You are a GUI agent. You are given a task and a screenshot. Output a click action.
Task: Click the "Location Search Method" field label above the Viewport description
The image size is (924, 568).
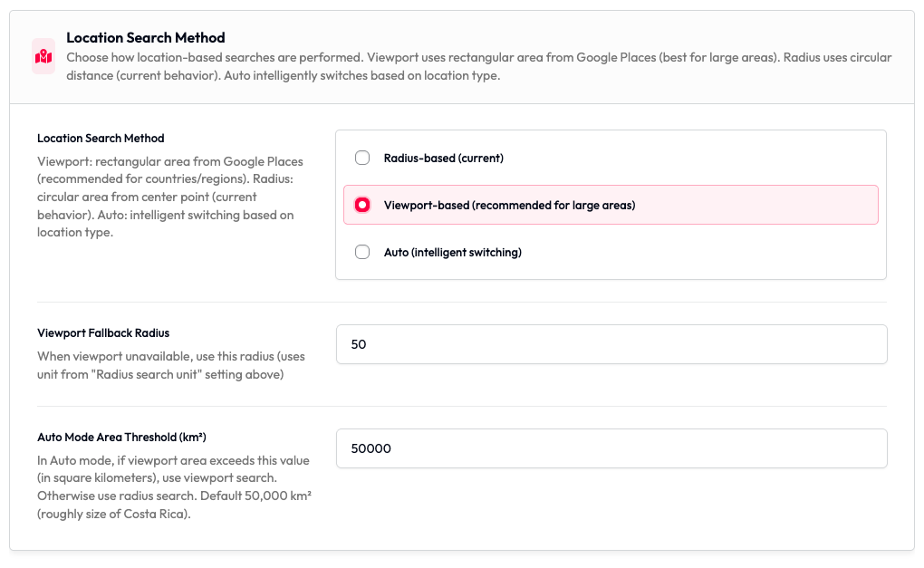(x=101, y=139)
